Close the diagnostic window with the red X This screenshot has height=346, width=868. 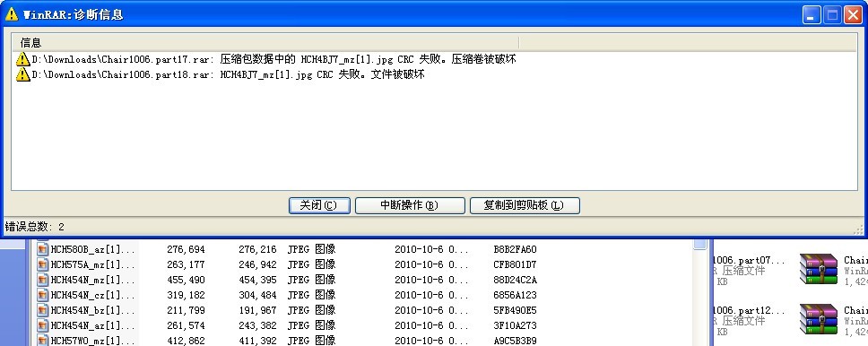click(853, 15)
